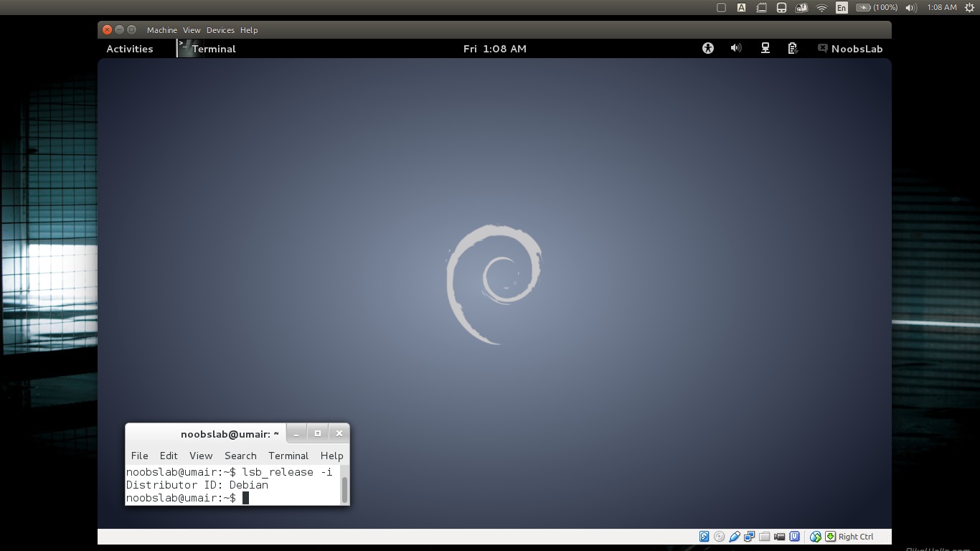The width and height of the screenshot is (980, 551).
Task: Click the VirtualBox video capture icon
Action: [779, 537]
